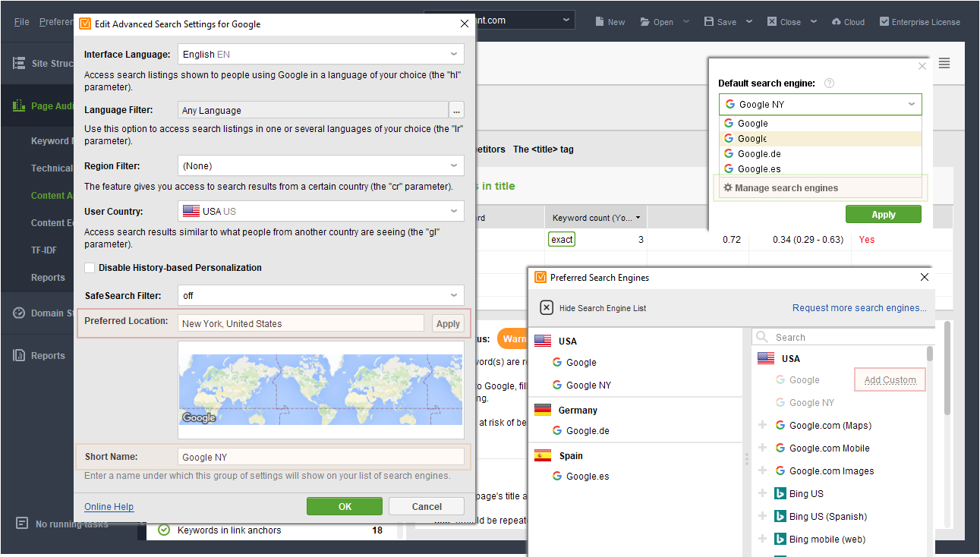Image resolution: width=980 pixels, height=557 pixels.
Task: Click Request more search engines link
Action: pos(859,307)
